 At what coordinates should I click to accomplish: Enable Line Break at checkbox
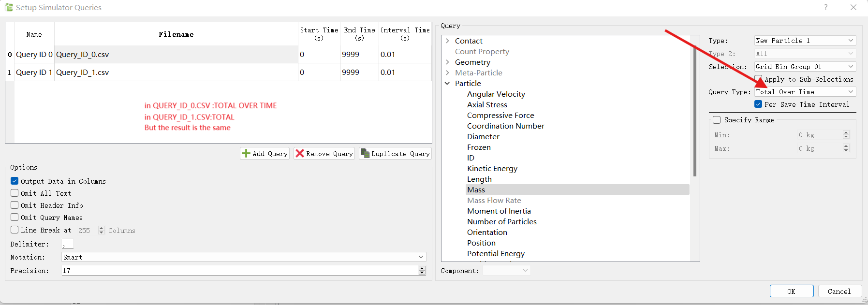(x=15, y=230)
